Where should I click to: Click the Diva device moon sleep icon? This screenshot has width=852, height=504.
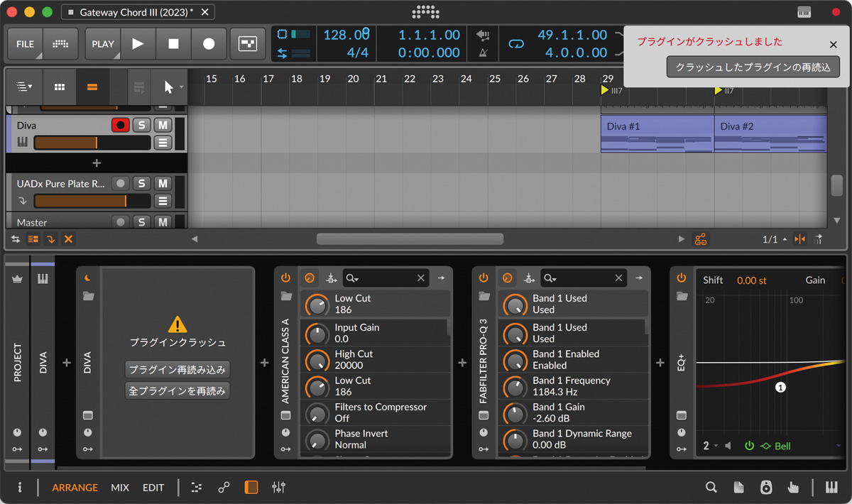88,278
